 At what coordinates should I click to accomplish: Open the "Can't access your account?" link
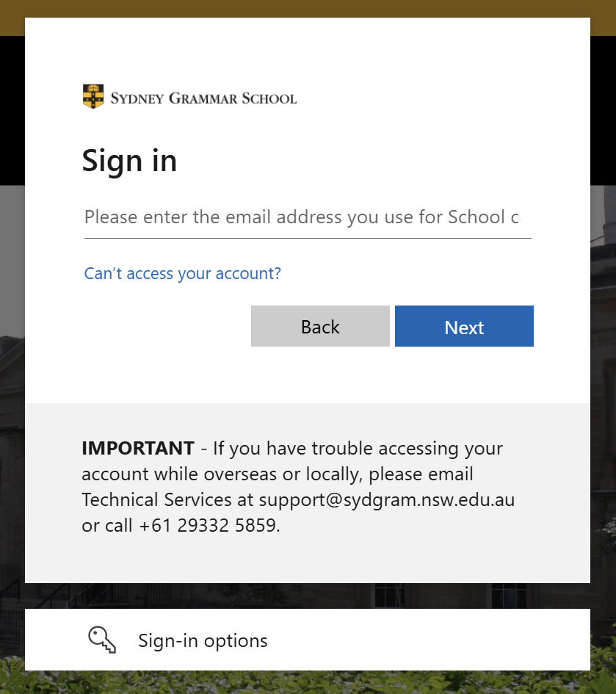pyautogui.click(x=182, y=274)
